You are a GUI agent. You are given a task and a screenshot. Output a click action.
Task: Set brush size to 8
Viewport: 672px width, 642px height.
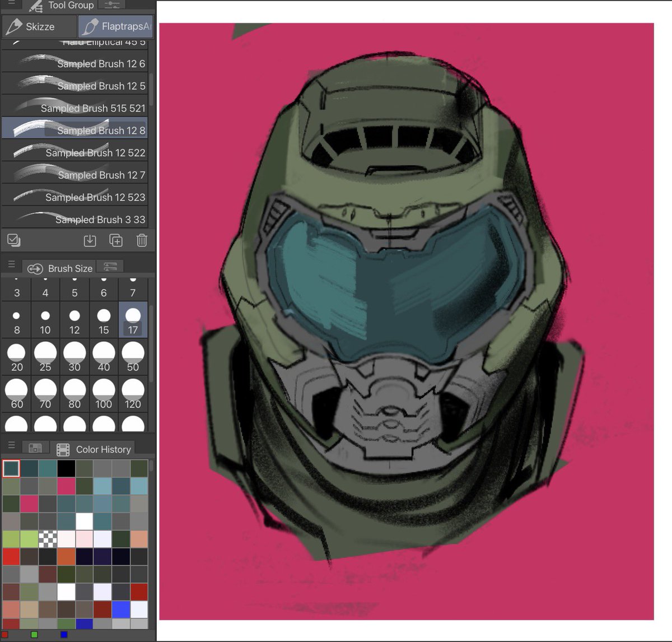17,320
